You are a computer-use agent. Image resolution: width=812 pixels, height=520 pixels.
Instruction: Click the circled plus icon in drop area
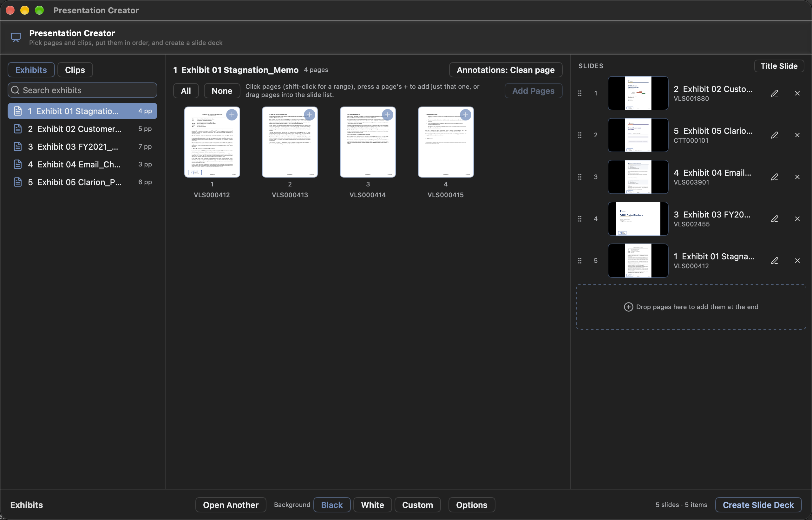[x=628, y=307]
